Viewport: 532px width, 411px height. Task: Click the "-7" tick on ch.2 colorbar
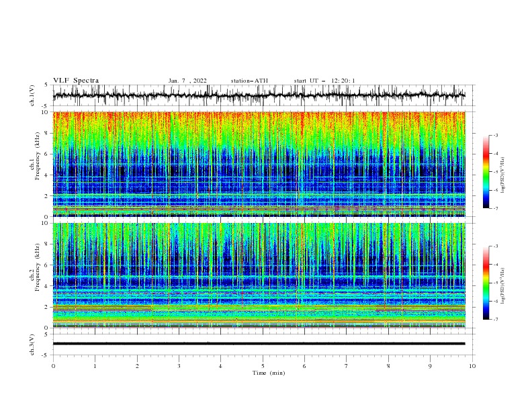pos(496,319)
